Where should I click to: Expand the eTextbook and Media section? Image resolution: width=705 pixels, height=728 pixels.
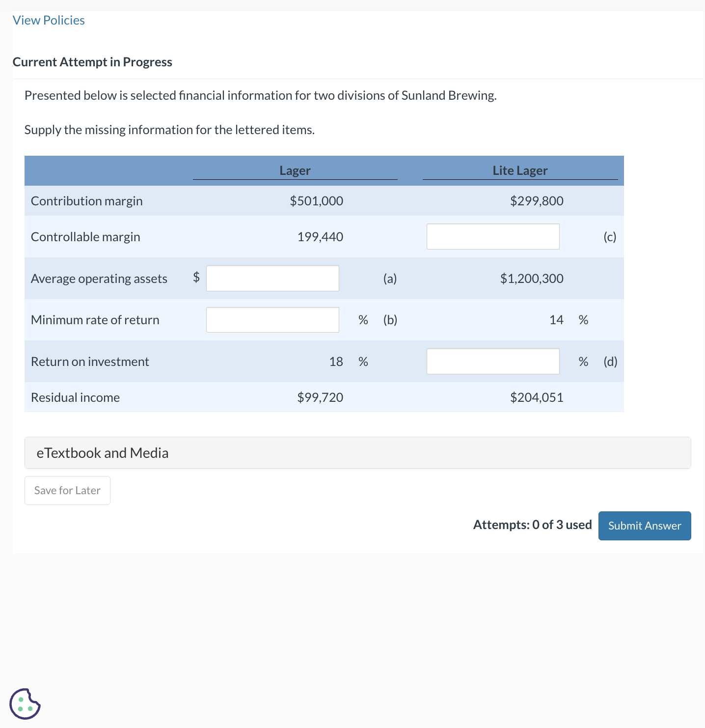[x=102, y=452]
